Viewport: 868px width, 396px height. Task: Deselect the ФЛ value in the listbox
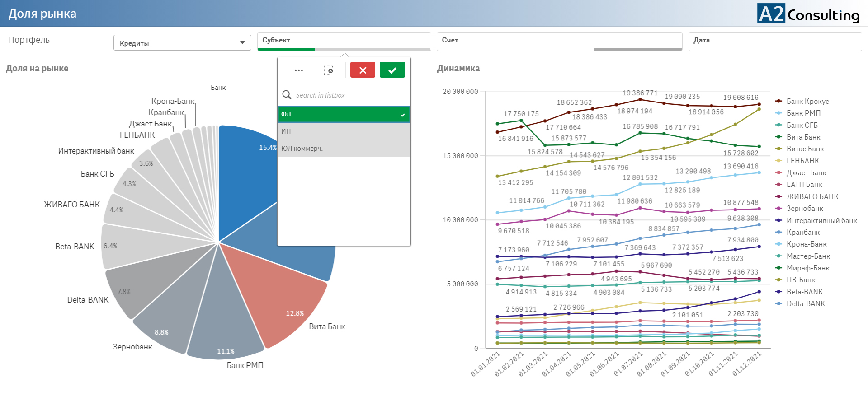click(344, 114)
